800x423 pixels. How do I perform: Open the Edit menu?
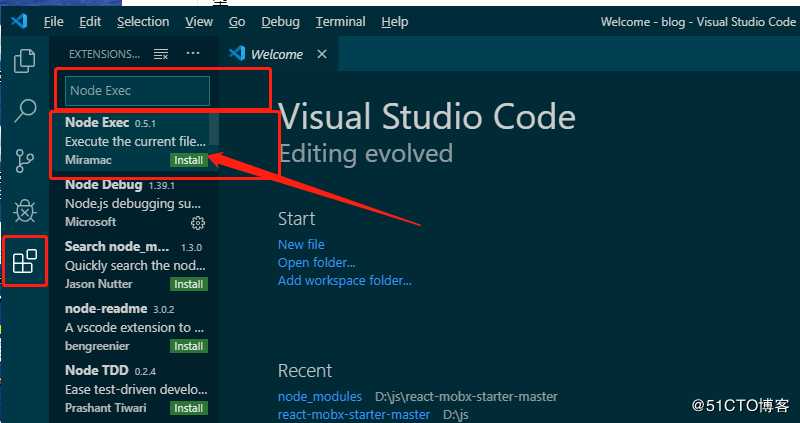pyautogui.click(x=90, y=22)
